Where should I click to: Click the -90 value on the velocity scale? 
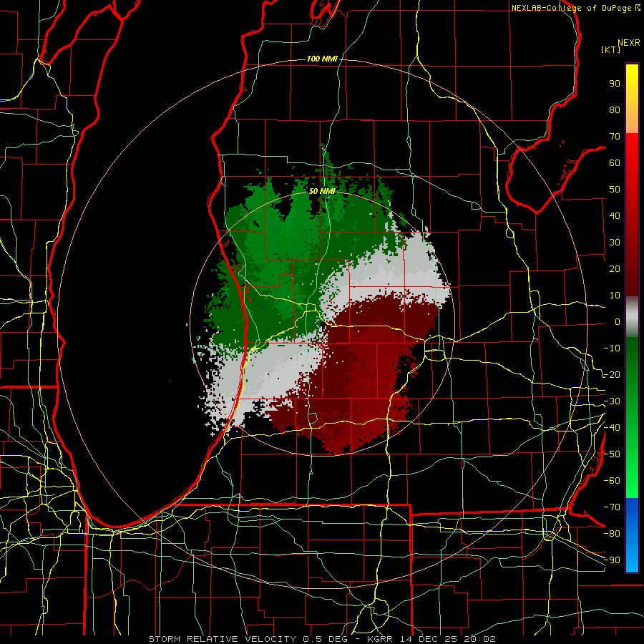[612, 560]
